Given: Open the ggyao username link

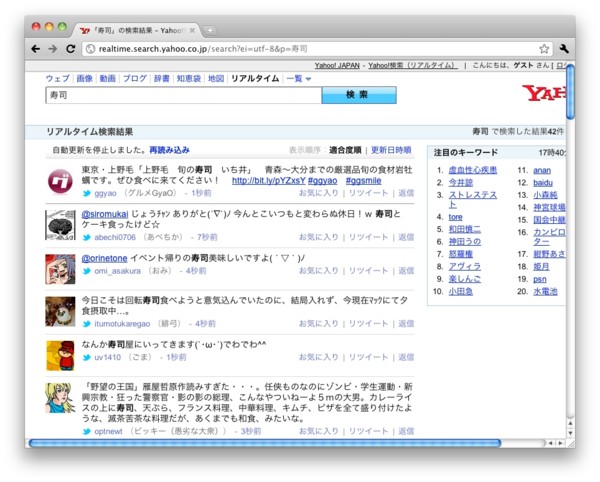Looking at the screenshot, I should coord(105,193).
